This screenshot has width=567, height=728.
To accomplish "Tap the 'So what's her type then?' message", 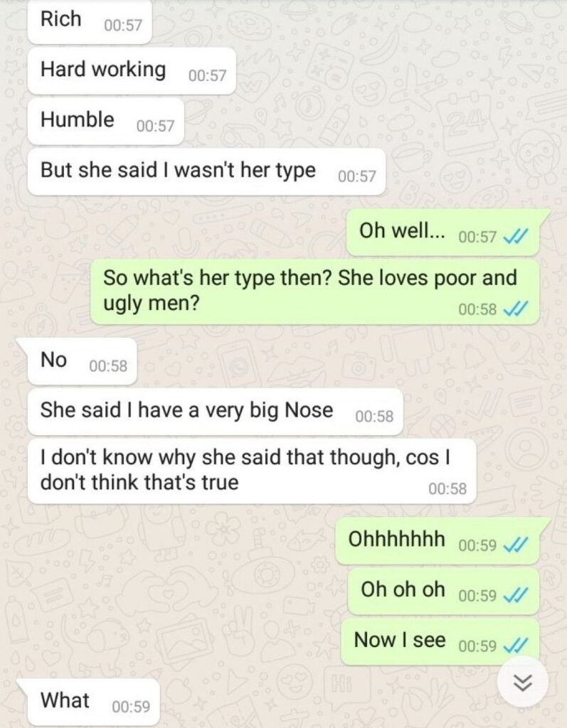I will (314, 291).
